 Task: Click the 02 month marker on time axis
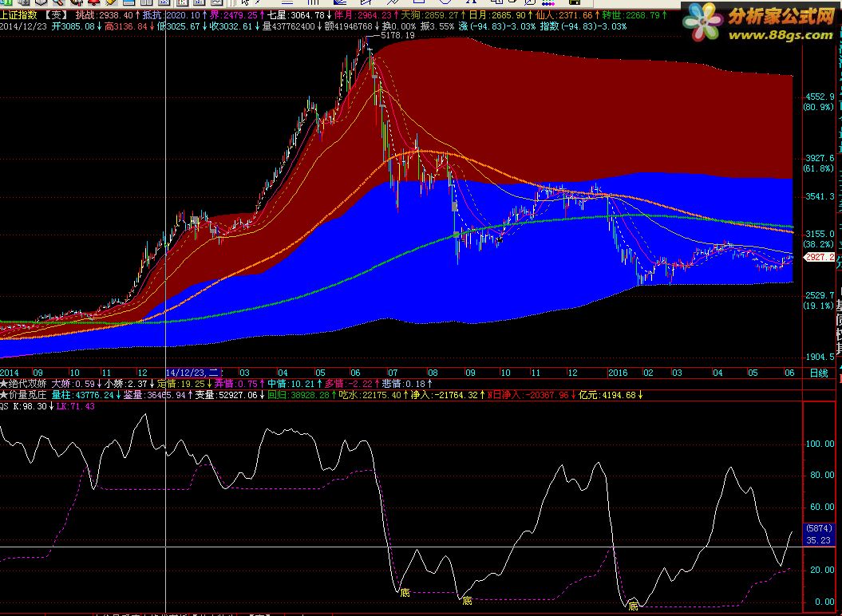tap(648, 373)
